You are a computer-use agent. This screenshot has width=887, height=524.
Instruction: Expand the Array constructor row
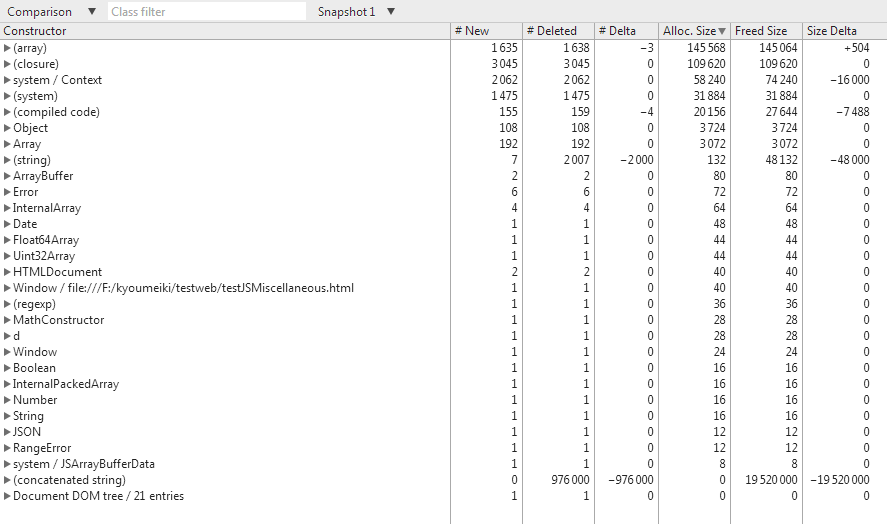pos(7,144)
